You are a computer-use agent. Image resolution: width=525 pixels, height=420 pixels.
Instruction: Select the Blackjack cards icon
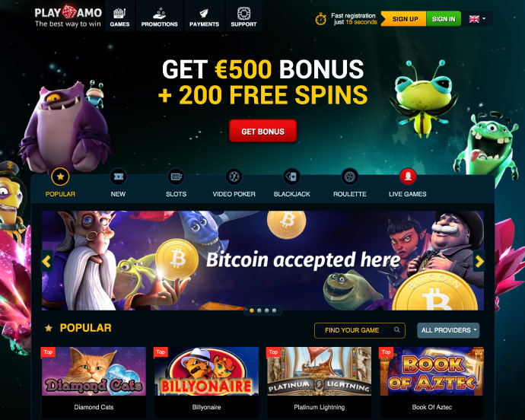click(291, 177)
